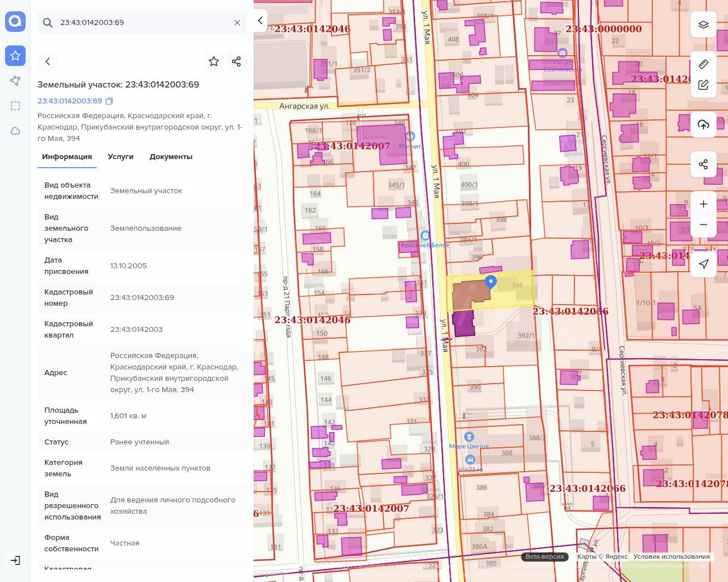Zoom out the map with minus
The image size is (728, 582).
[x=704, y=225]
